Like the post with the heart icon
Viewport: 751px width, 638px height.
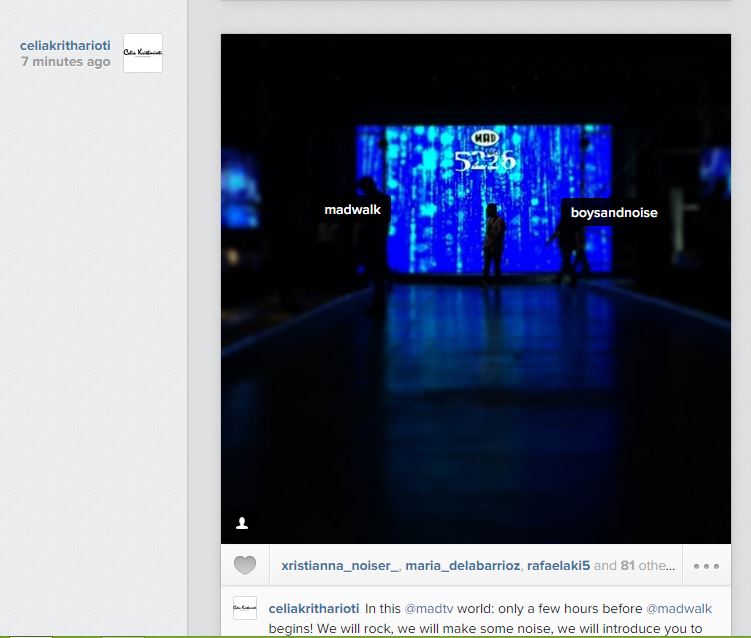click(245, 566)
